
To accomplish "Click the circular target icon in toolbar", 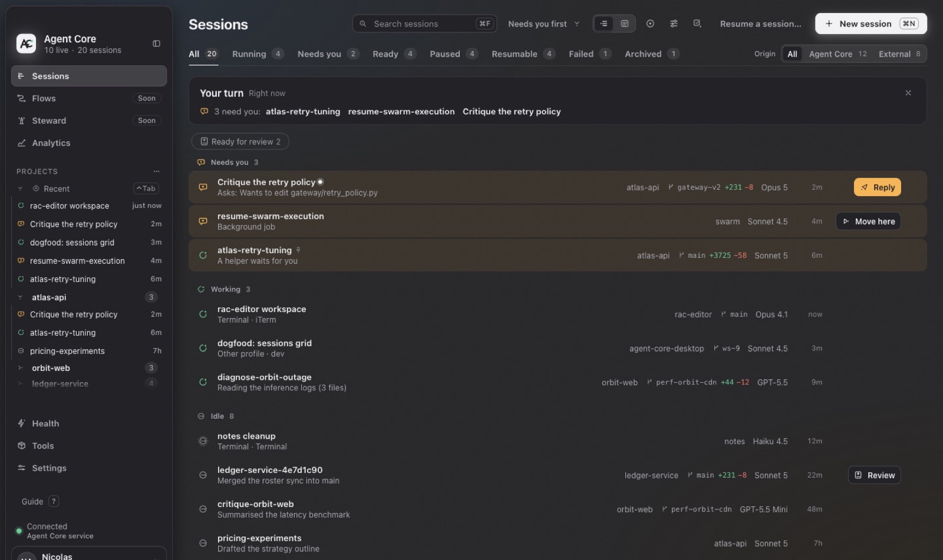I will 650,24.
